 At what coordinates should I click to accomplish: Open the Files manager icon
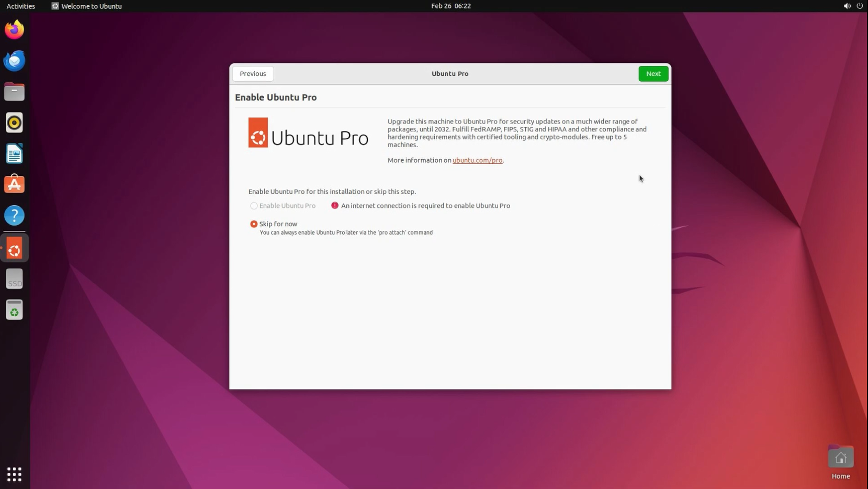(14, 92)
